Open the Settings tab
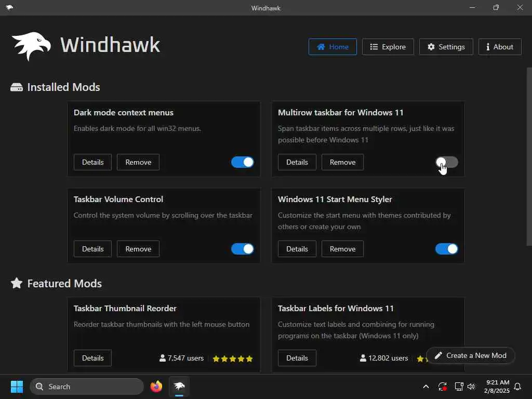 coord(446,47)
